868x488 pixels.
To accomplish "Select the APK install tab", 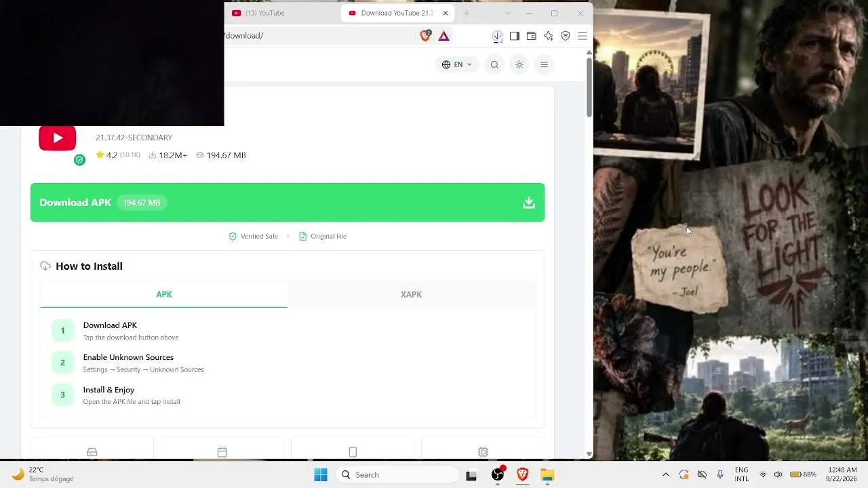I will [164, 294].
